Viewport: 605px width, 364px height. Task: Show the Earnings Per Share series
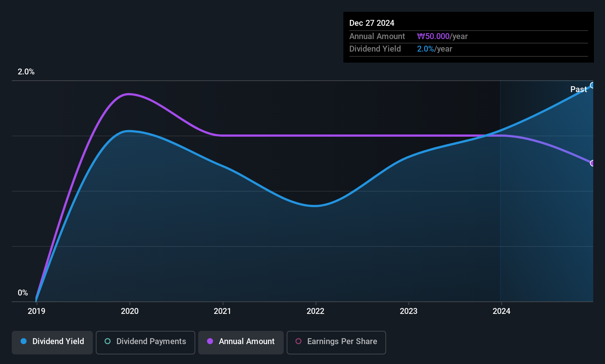click(x=336, y=342)
